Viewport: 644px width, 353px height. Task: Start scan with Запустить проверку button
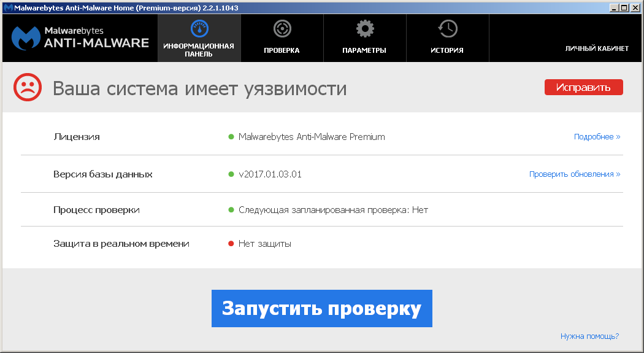(x=321, y=308)
